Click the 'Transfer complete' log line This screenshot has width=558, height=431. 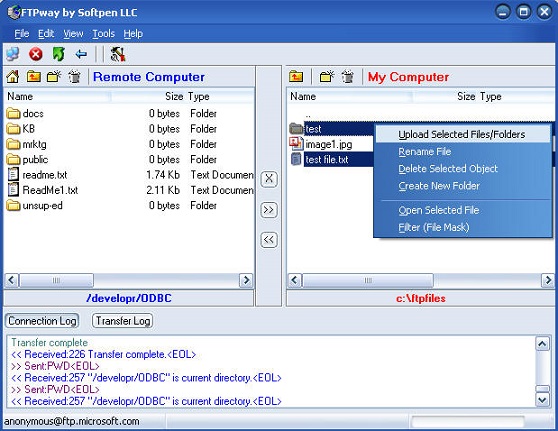pyautogui.click(x=49, y=342)
